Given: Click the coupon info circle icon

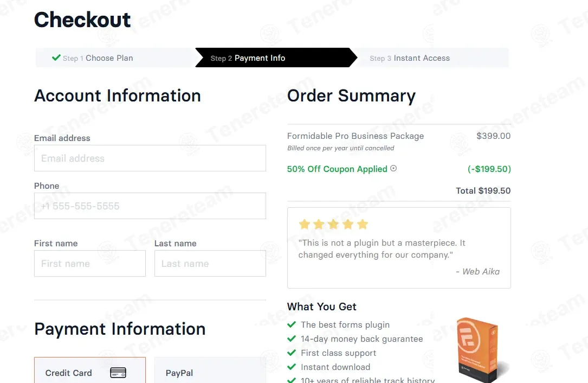Looking at the screenshot, I should click(x=393, y=168).
